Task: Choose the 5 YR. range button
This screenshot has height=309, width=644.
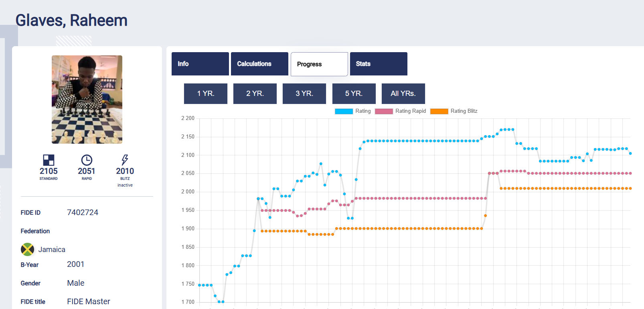Action: [x=354, y=94]
